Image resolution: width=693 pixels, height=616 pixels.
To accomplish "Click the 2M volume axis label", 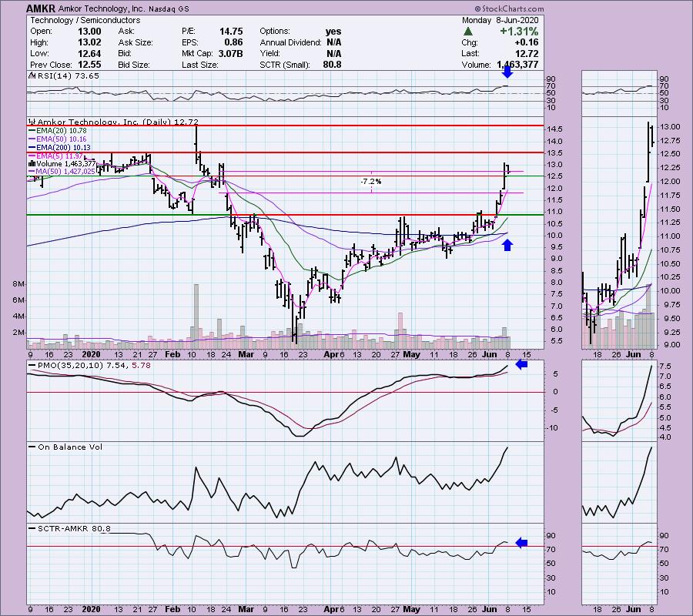I will click(x=18, y=333).
